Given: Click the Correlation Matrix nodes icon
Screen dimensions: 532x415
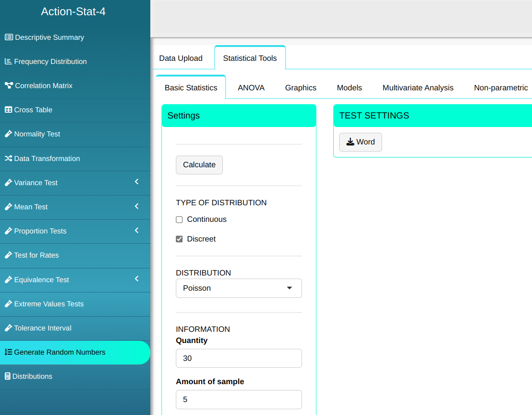Looking at the screenshot, I should pyautogui.click(x=9, y=85).
